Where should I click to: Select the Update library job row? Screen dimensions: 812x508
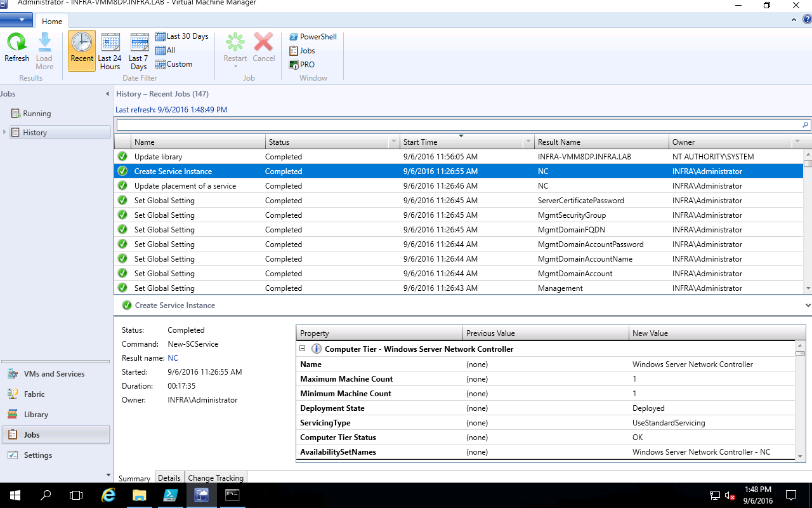[458, 157]
